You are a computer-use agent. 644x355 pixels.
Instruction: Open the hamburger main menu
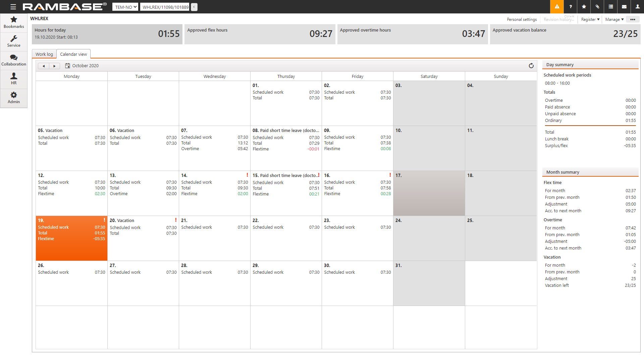tap(13, 7)
